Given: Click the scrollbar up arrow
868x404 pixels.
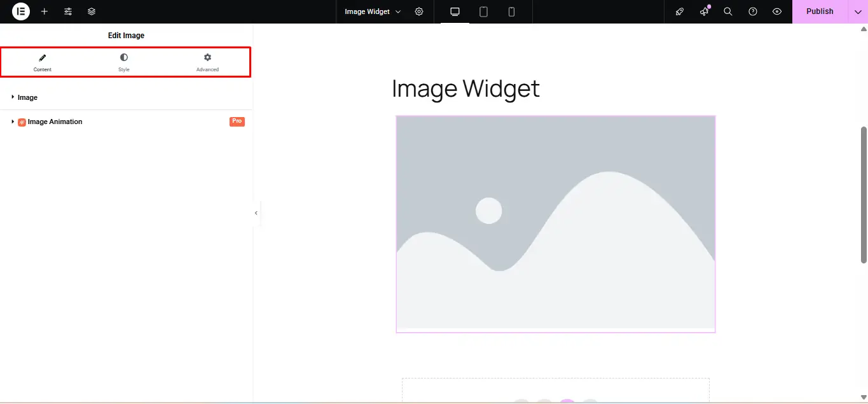Looking at the screenshot, I should click(x=864, y=29).
